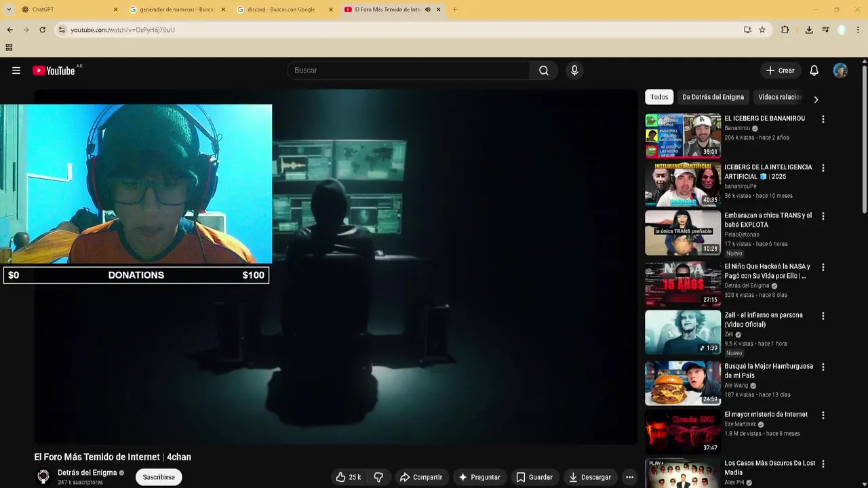Screen dimensions: 868x488
Task: Start voice search with the microphone
Action: (x=574, y=70)
